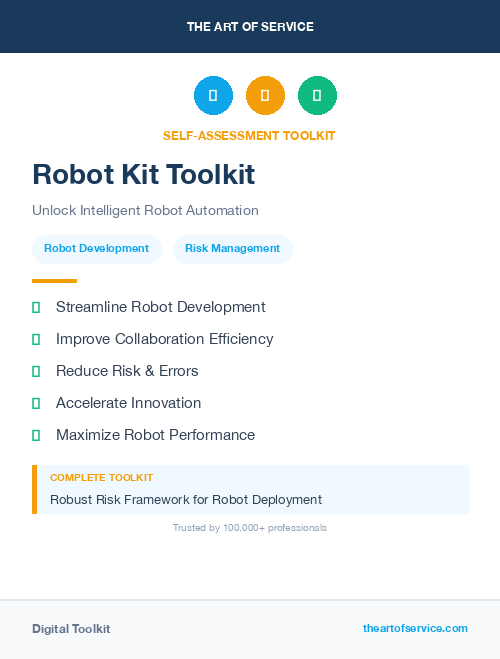Click the Robot Kit Toolkit heading
This screenshot has height=659, width=500.
144,174
